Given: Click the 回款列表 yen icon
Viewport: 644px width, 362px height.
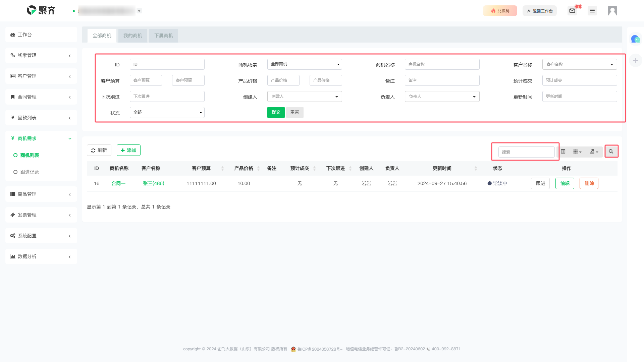Looking at the screenshot, I should (x=13, y=118).
